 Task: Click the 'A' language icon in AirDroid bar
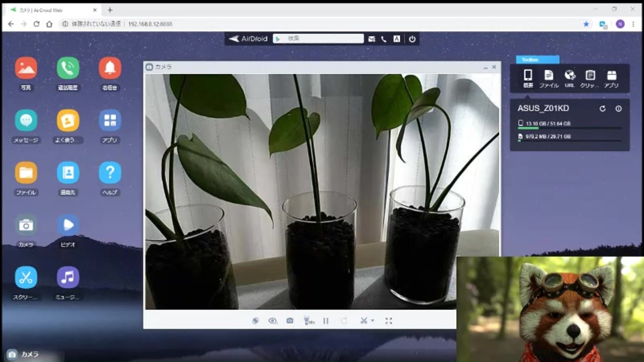click(397, 39)
